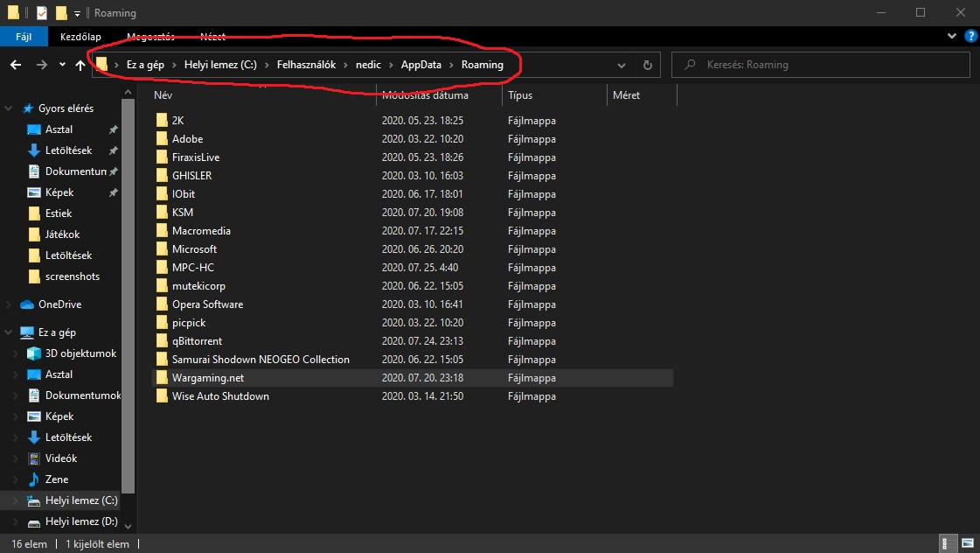
Task: Open screenshots folder in the sidebar
Action: [72, 276]
